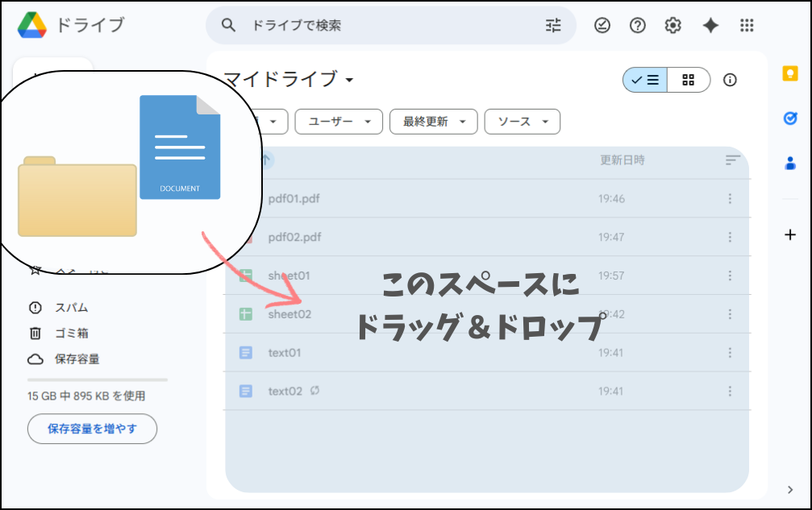Click the 19:47 modified time
Viewport: 812px width, 510px height.
611,237
